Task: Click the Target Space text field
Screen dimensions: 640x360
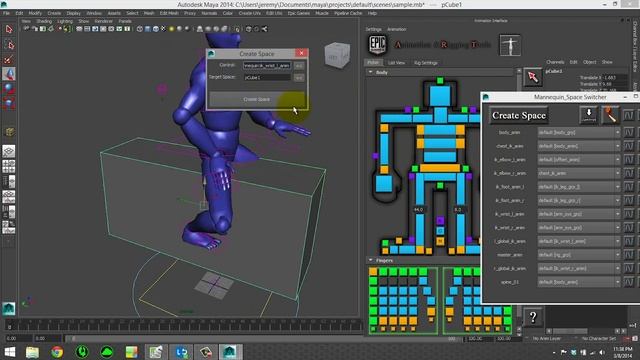Action: 267,77
